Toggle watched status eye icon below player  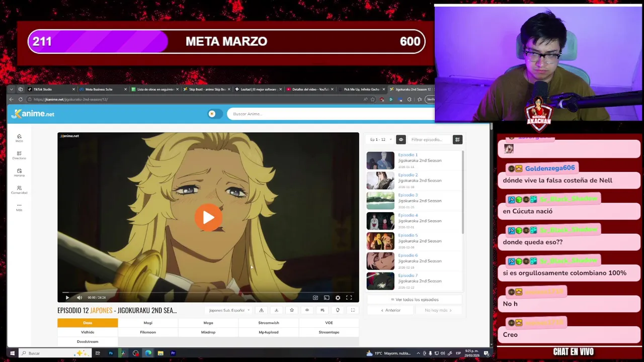(307, 310)
